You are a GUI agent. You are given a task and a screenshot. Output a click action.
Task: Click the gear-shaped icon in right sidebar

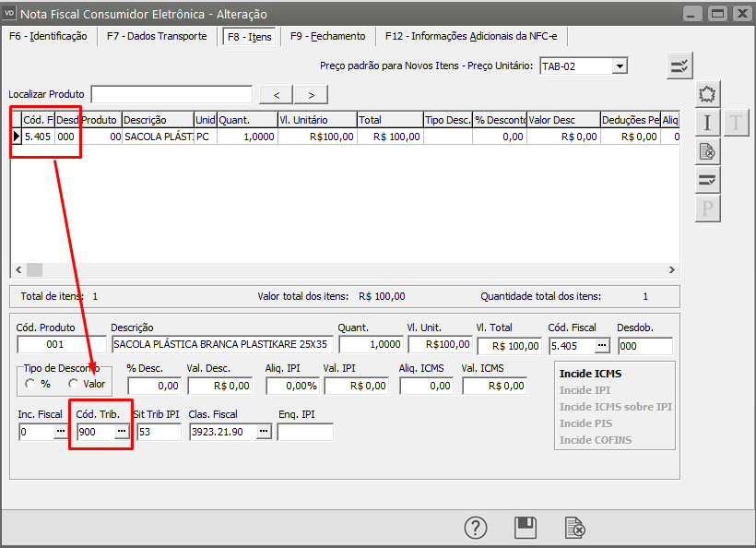tap(707, 94)
